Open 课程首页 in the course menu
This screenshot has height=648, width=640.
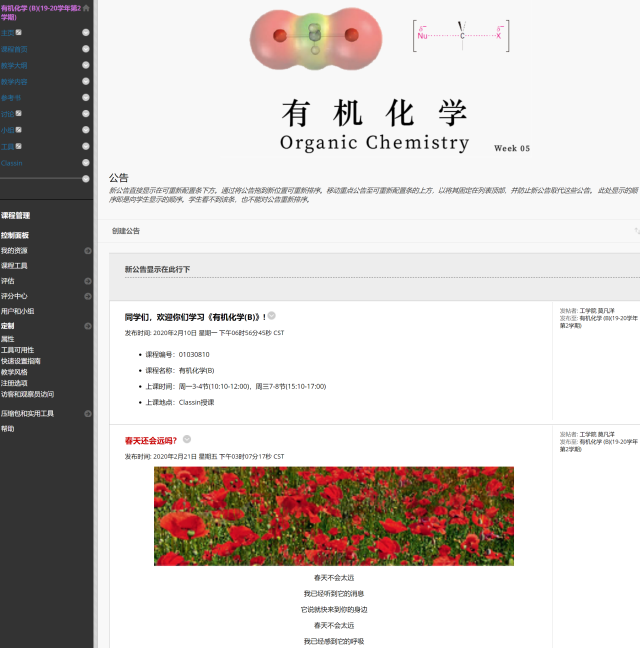[x=15, y=49]
